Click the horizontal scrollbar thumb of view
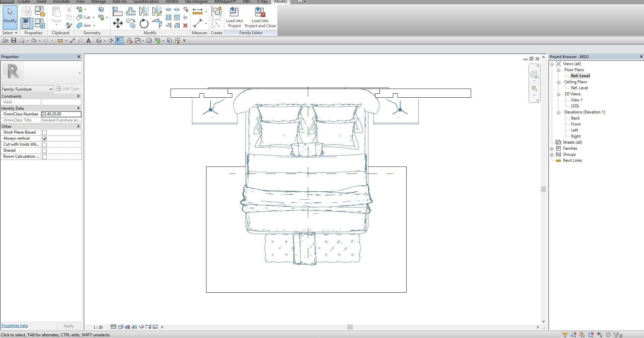The image size is (644, 338). click(x=350, y=327)
